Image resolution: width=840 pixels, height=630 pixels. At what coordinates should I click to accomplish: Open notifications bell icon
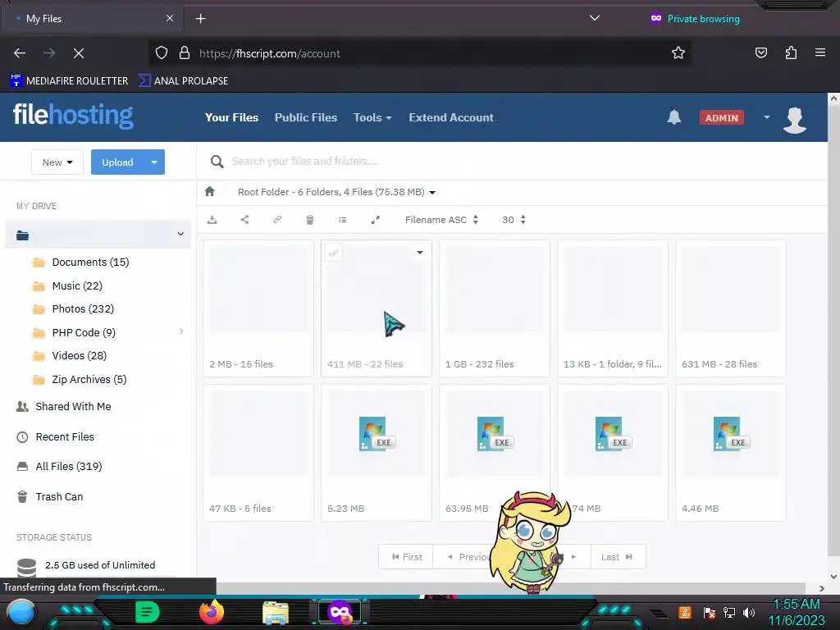click(x=674, y=117)
